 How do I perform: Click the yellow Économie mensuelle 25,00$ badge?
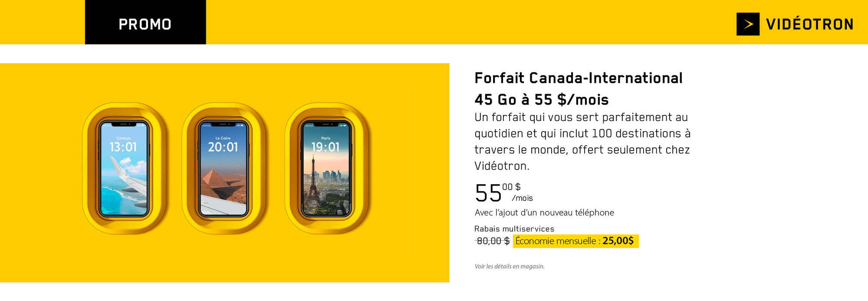(x=575, y=241)
